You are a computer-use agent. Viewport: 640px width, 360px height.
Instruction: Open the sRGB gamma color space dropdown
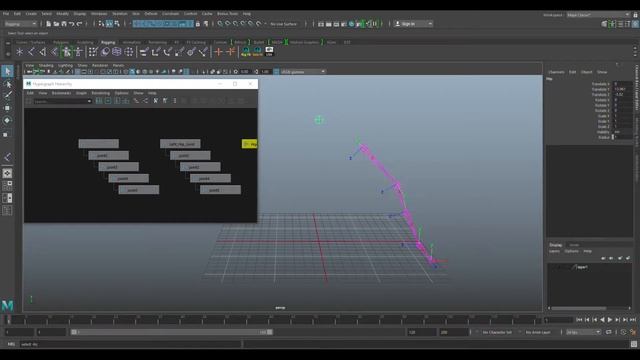click(303, 71)
